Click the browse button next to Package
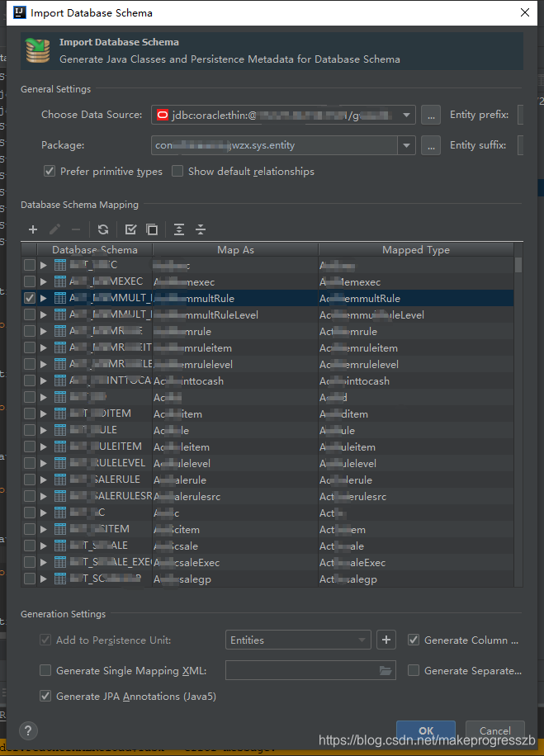This screenshot has height=756, width=544. 431,145
